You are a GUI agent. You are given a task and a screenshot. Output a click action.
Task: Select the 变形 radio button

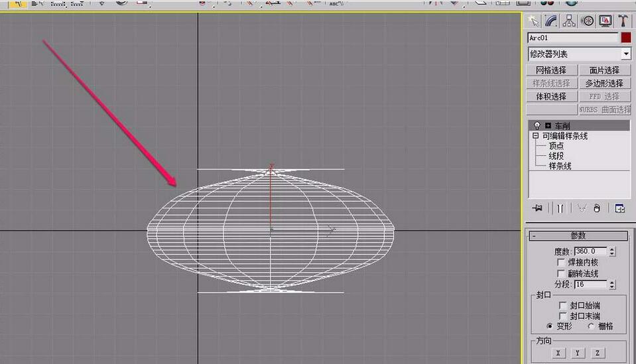click(x=550, y=326)
